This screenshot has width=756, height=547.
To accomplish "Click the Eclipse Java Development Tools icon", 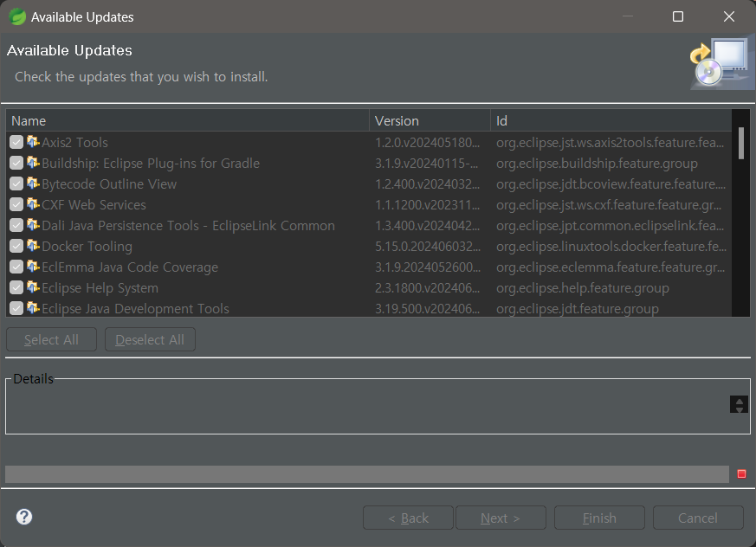I will (33, 307).
